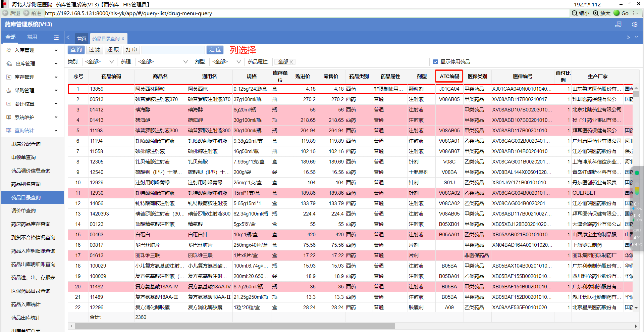The height and width of the screenshot is (332, 644).
Task: Click the window layout icon beside gear
Action: pos(618,25)
